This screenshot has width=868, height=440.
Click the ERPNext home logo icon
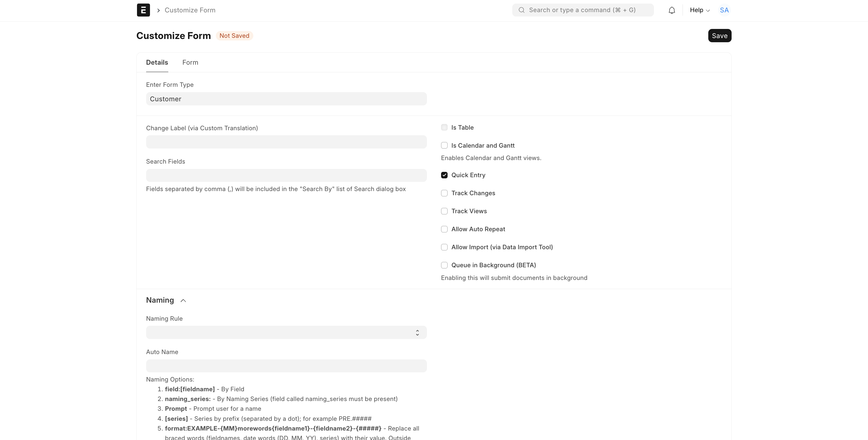point(143,10)
